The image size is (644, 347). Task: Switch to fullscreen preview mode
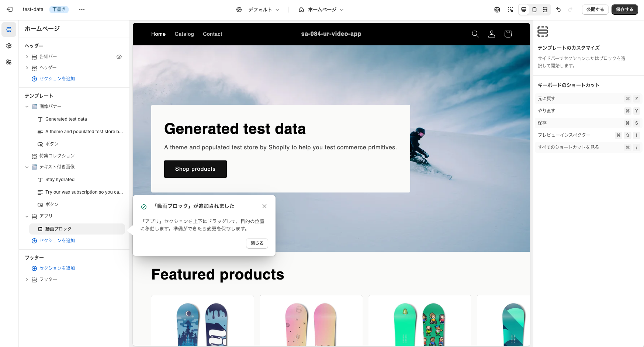(545, 10)
